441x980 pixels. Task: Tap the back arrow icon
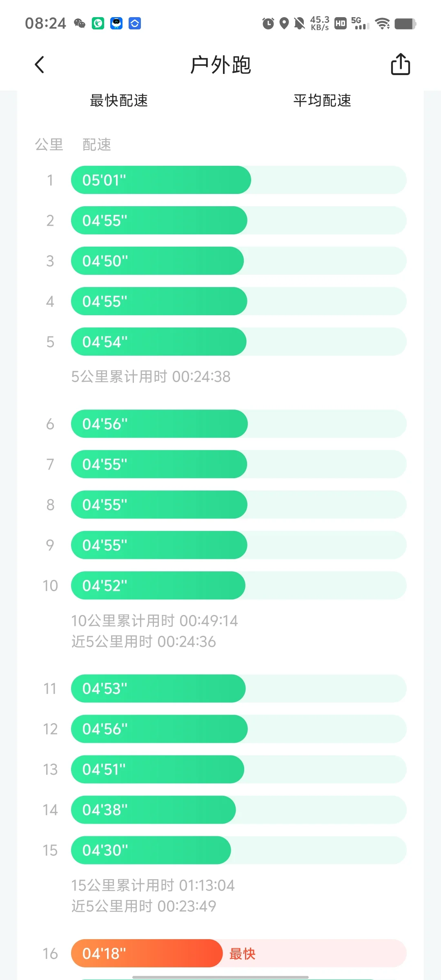[x=40, y=65]
